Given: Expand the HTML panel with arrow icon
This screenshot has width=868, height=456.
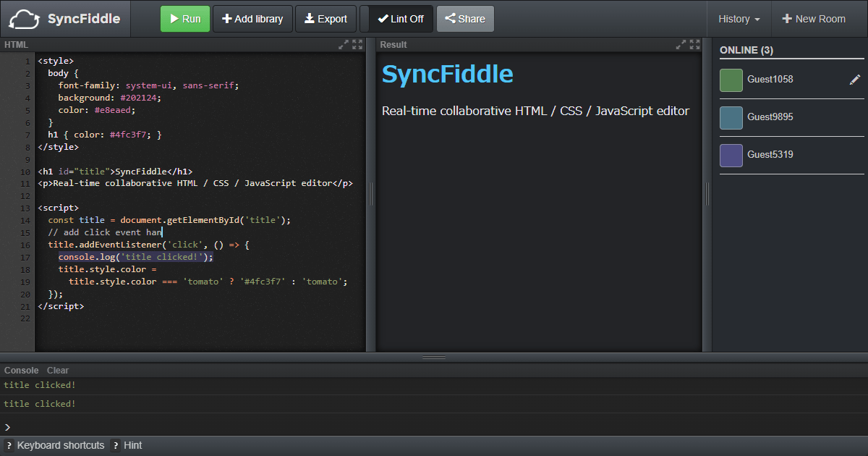Looking at the screenshot, I should 344,44.
